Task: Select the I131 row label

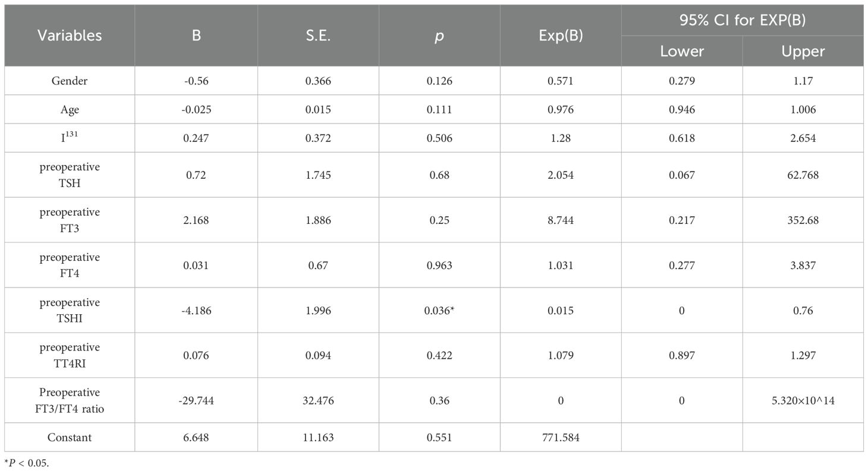Action: pyautogui.click(x=70, y=138)
